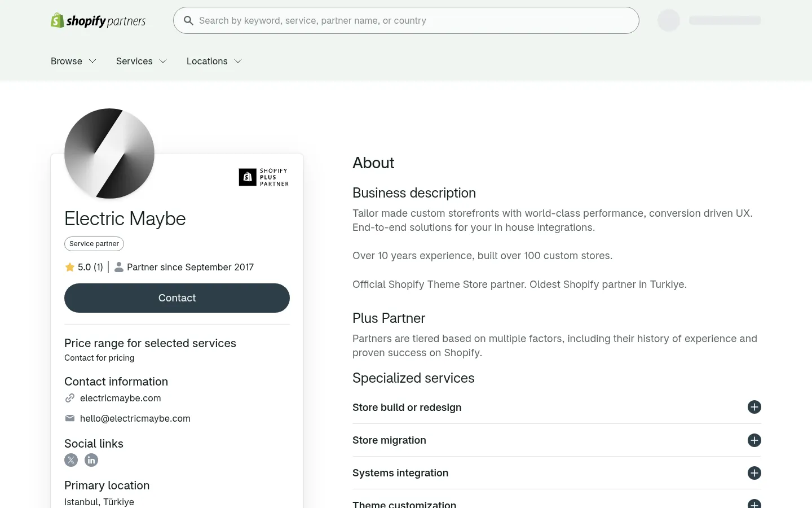Click the hello@electricmaybe.com email link

tap(135, 418)
